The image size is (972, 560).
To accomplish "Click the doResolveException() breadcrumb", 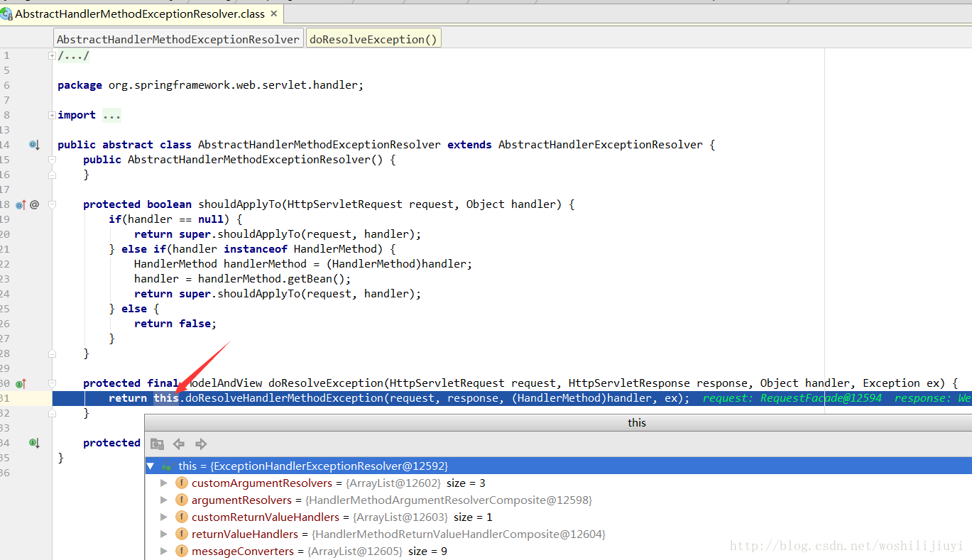I will pos(373,39).
